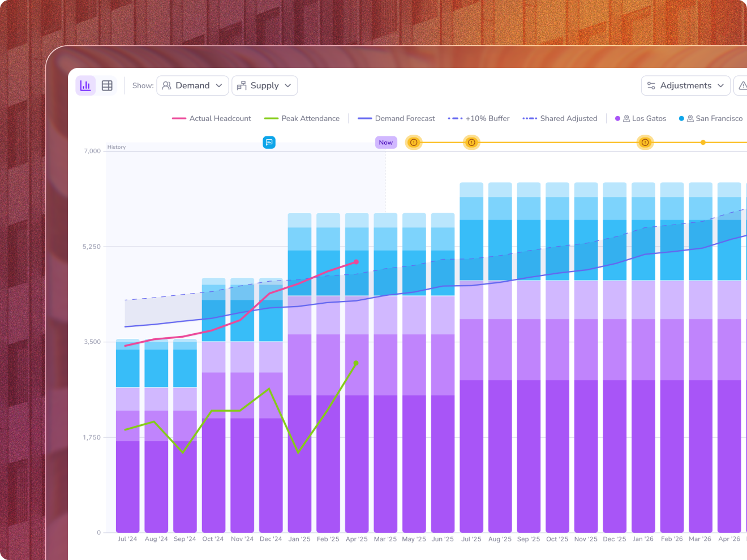Click the Adjustments sliders icon
Screen dimensions: 747x560
tap(651, 85)
